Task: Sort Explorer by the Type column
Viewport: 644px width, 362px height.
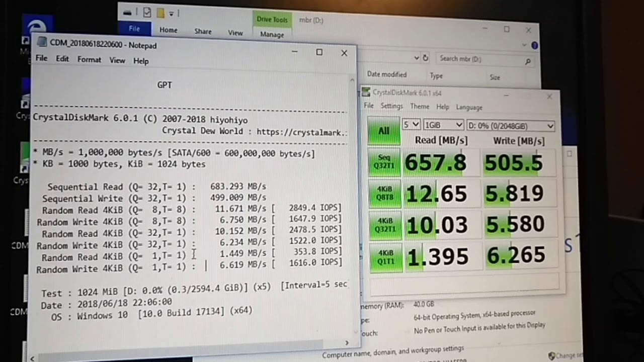Action: coord(436,76)
